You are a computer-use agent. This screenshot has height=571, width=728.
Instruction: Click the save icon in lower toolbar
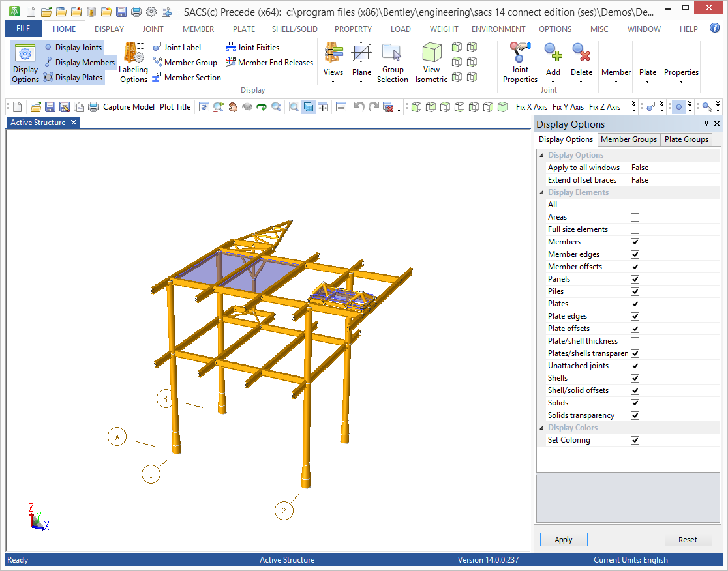(50, 107)
